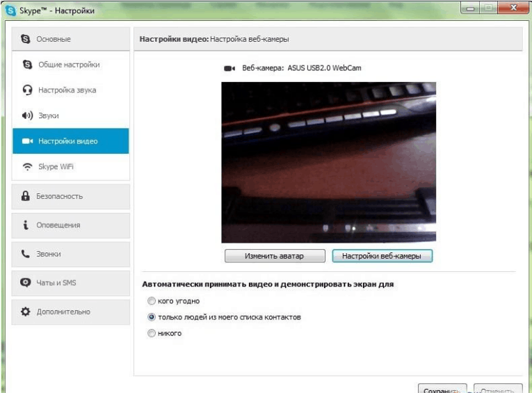Expand the Звонки settings section
This screenshot has height=393, width=532.
(71, 255)
